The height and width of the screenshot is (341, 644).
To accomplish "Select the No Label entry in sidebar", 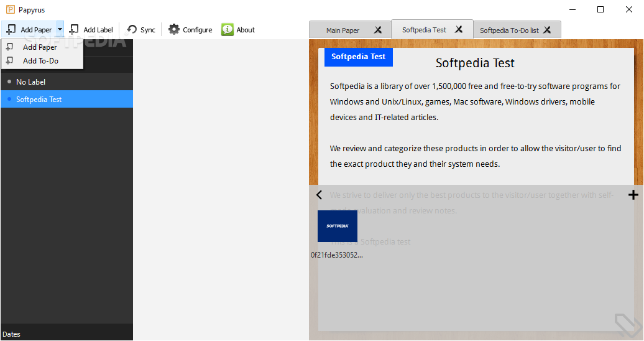I will point(67,82).
